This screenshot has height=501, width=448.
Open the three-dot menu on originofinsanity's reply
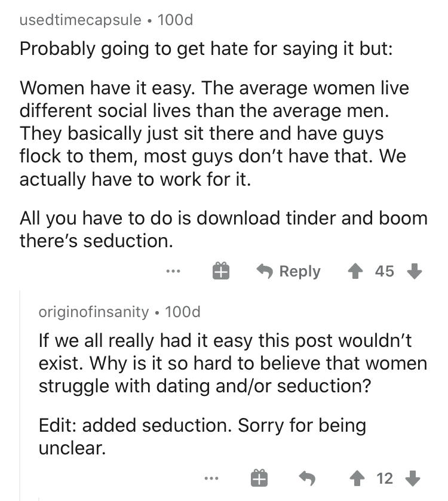pyautogui.click(x=213, y=478)
